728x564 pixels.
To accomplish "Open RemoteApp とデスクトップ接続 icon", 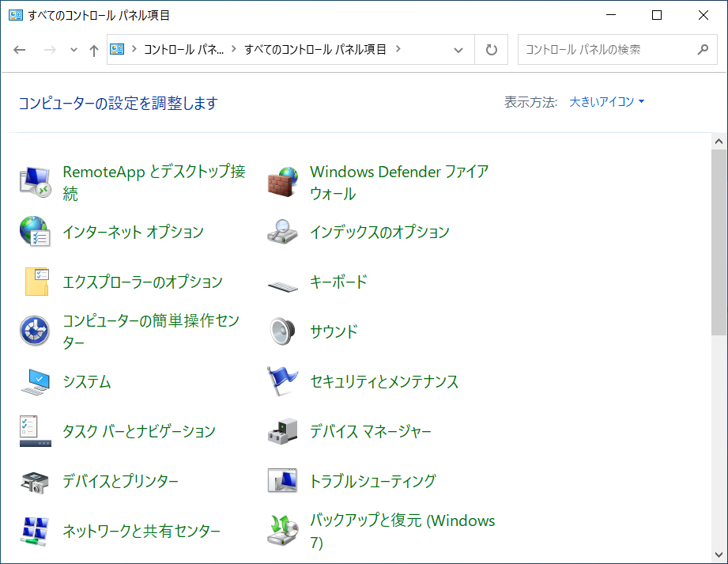I will pyautogui.click(x=36, y=182).
